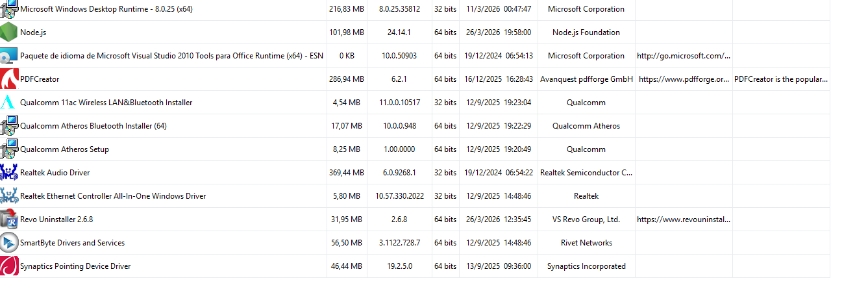
Task: Click the Realtek Ethernet Controller icon
Action: pos(9,196)
